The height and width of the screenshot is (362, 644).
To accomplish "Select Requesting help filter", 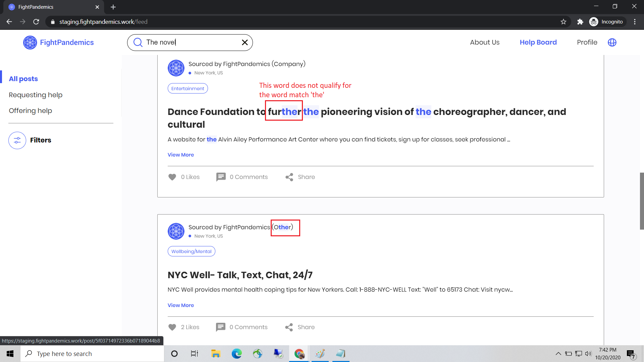I will click(x=36, y=95).
